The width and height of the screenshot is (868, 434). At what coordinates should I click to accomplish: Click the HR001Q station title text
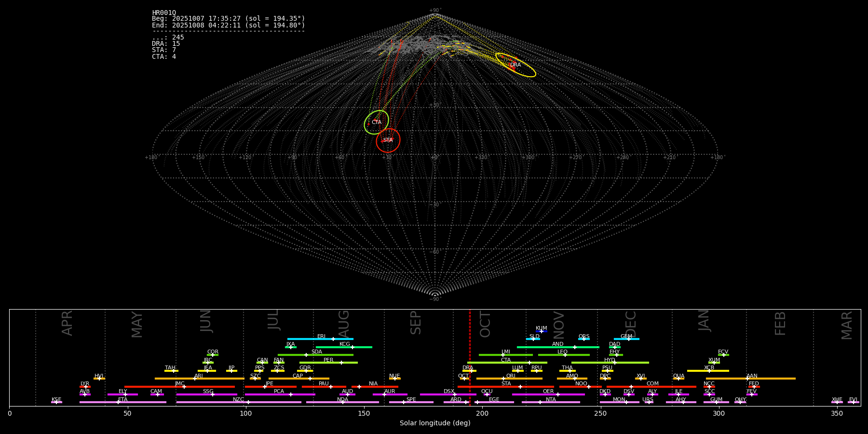point(164,13)
